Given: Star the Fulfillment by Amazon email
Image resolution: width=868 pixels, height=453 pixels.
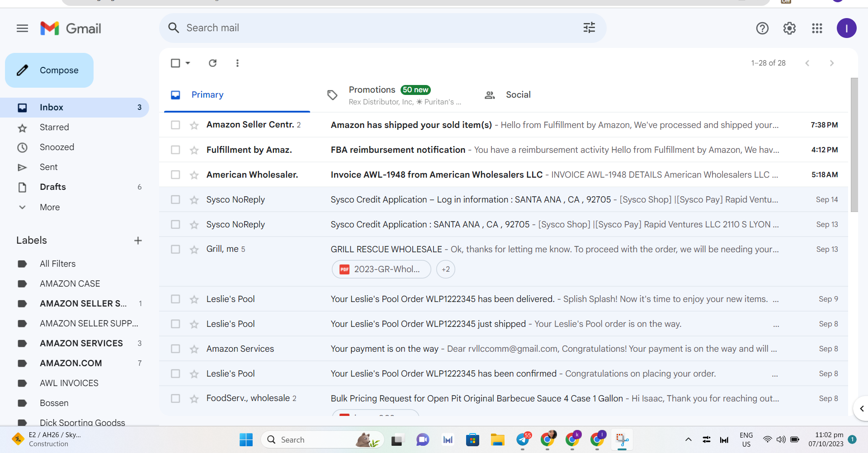Looking at the screenshot, I should point(194,150).
